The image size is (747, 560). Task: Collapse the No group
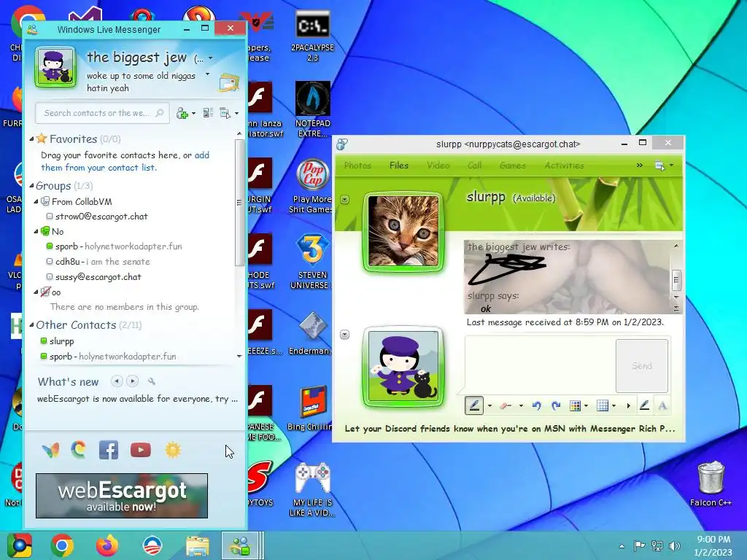coord(36,231)
